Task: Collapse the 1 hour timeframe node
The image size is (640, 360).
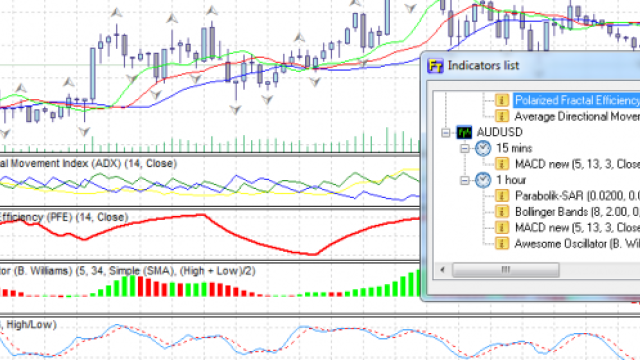Action: coord(464,180)
